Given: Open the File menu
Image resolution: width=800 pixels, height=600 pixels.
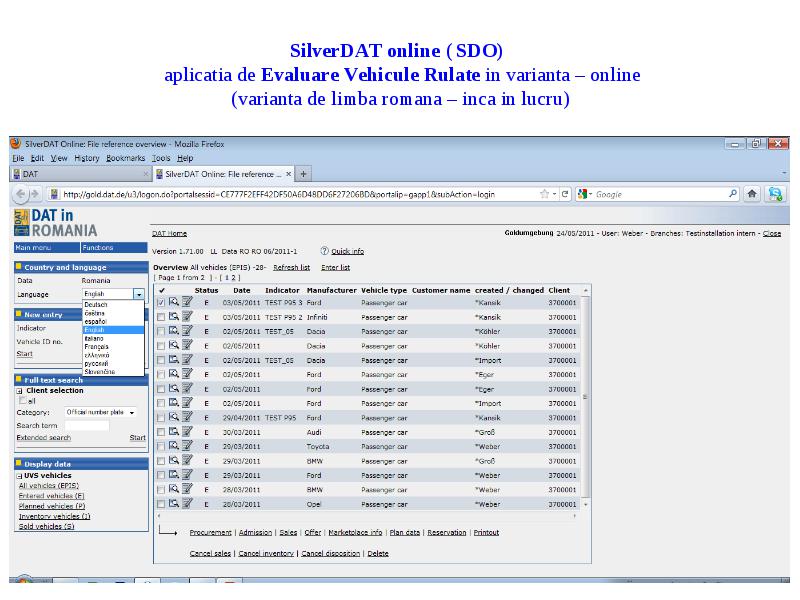Looking at the screenshot, I should point(18,158).
